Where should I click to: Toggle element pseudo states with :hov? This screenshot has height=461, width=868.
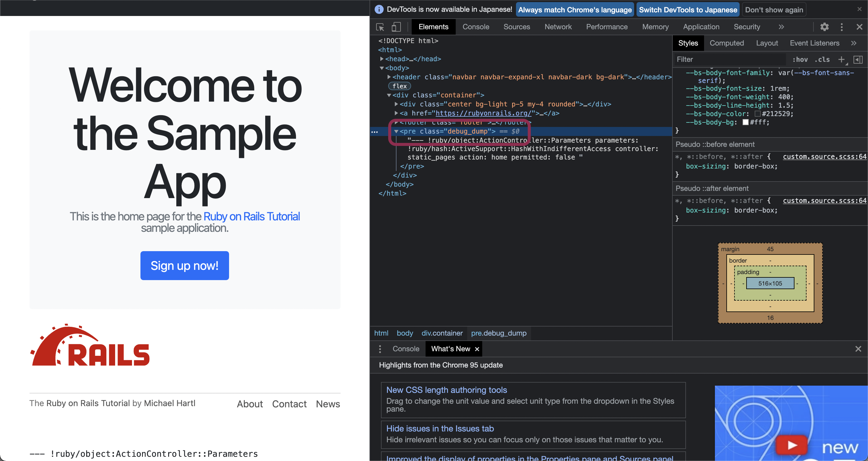[x=800, y=59]
